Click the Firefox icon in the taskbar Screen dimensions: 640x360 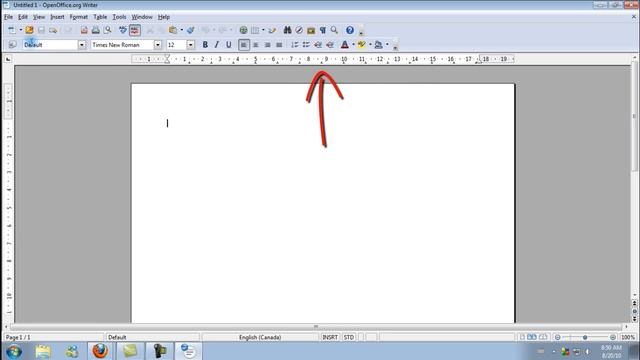(100, 351)
